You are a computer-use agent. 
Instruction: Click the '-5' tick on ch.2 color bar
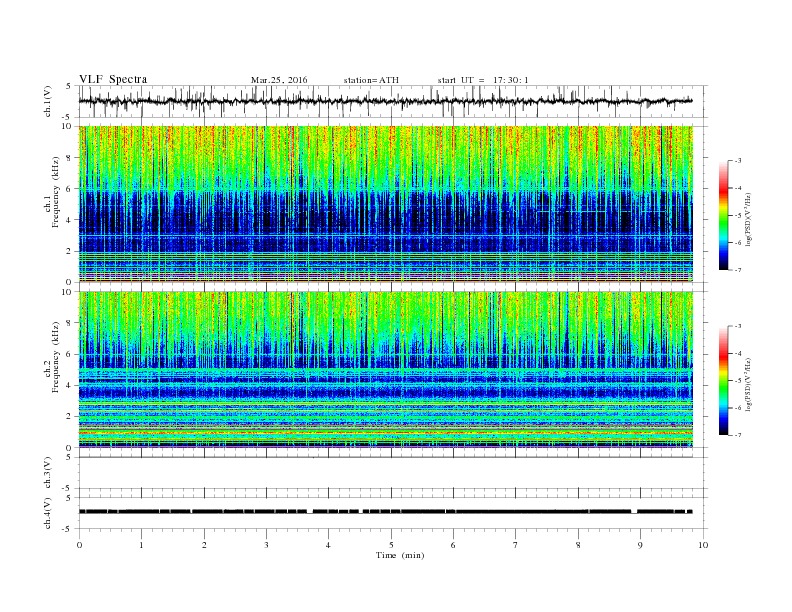(x=737, y=381)
